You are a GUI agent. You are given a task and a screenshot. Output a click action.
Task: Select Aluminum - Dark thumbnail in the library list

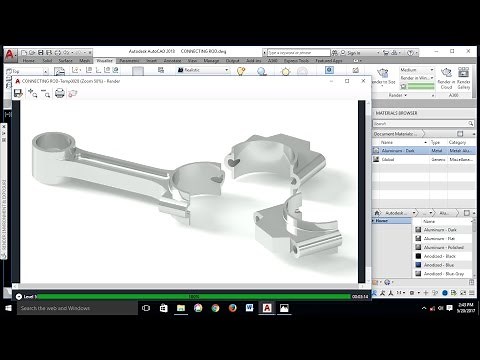click(418, 230)
